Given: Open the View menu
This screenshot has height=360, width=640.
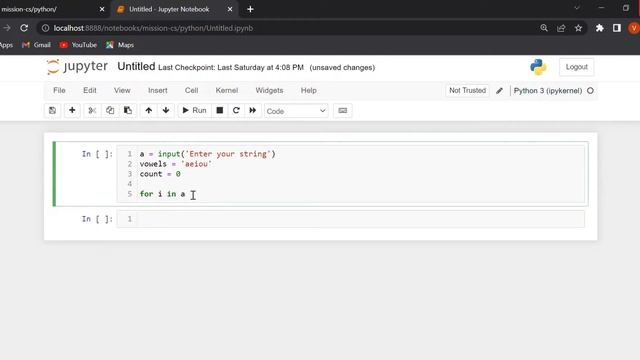Looking at the screenshot, I should tap(122, 91).
